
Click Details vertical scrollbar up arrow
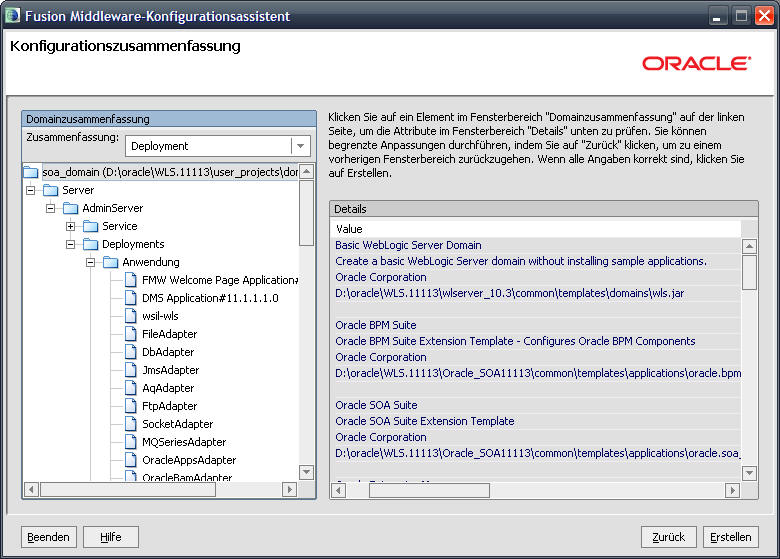(749, 246)
